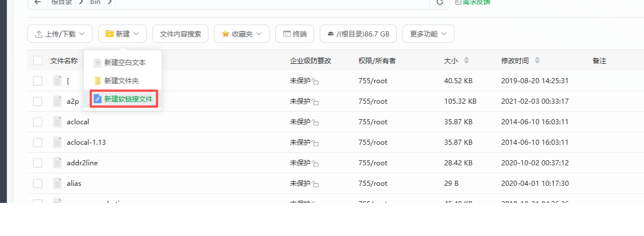644x236 pixels.
Task: Click the 105.32 KB size cell
Action: coord(460,101)
